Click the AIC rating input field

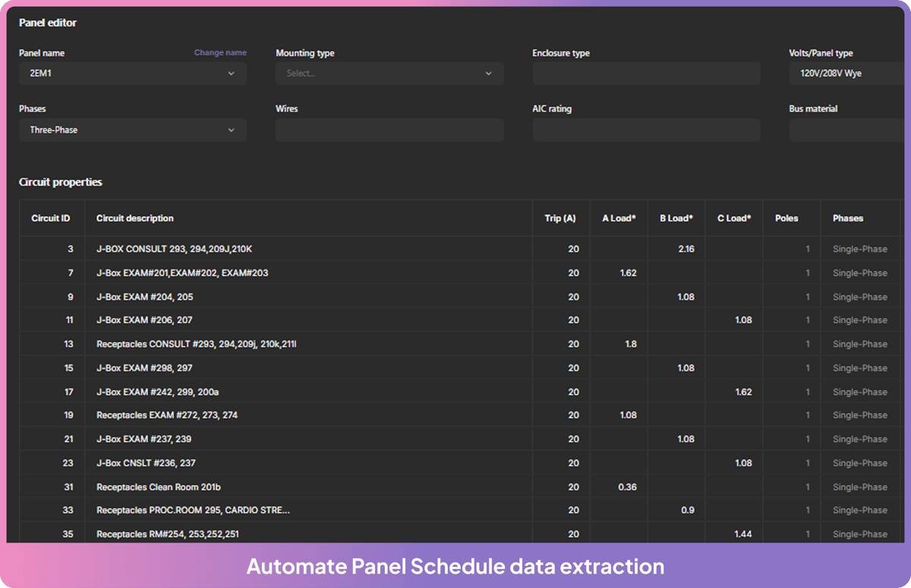point(646,130)
